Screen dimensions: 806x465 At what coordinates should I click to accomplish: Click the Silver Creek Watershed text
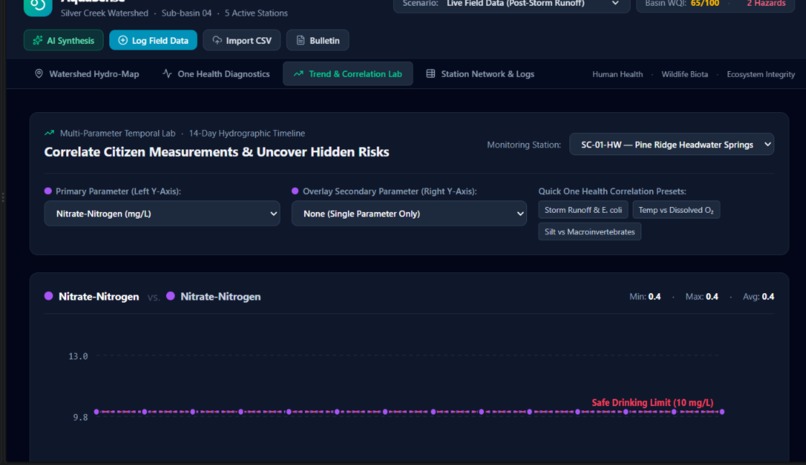pos(104,13)
